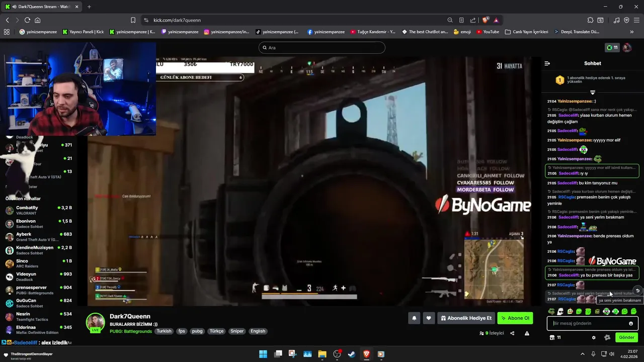Open the emoji bookmark

(x=462, y=32)
